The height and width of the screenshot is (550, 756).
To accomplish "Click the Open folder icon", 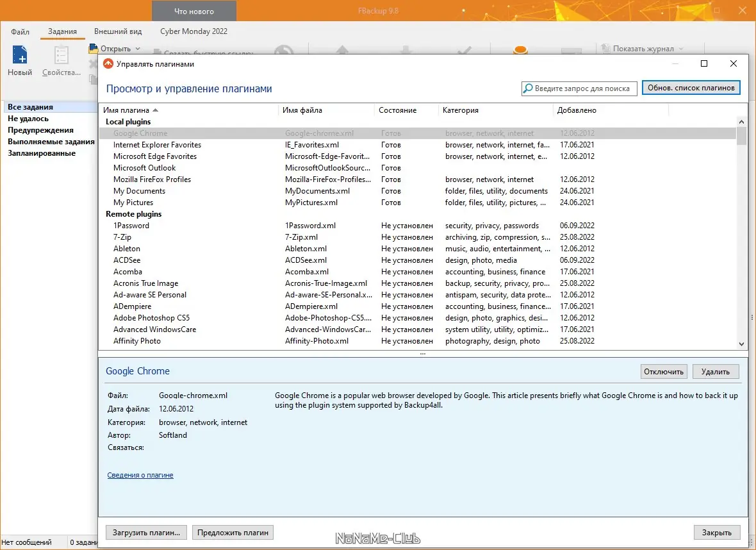I will tap(94, 48).
